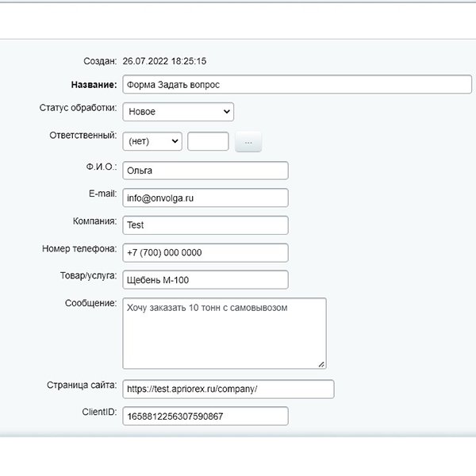Click the Сообщение text area
Image resolution: width=476 pixels, height=476 pixels.
pyautogui.click(x=225, y=333)
